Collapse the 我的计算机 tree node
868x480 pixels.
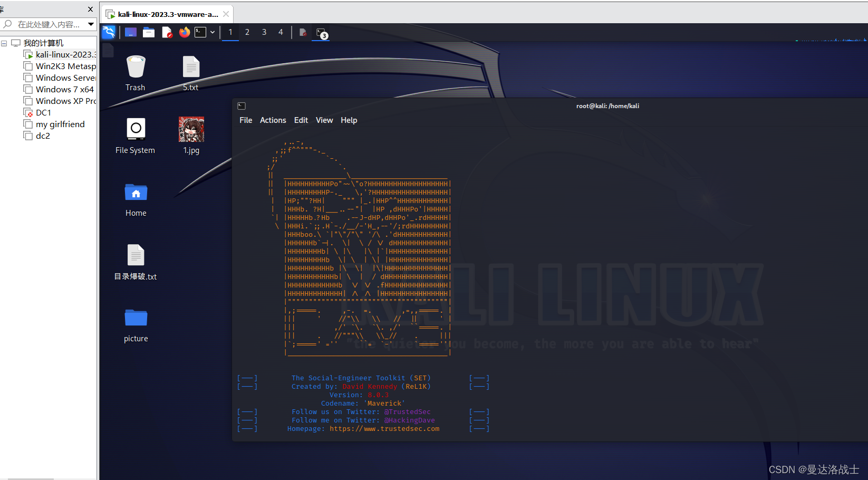(4, 43)
